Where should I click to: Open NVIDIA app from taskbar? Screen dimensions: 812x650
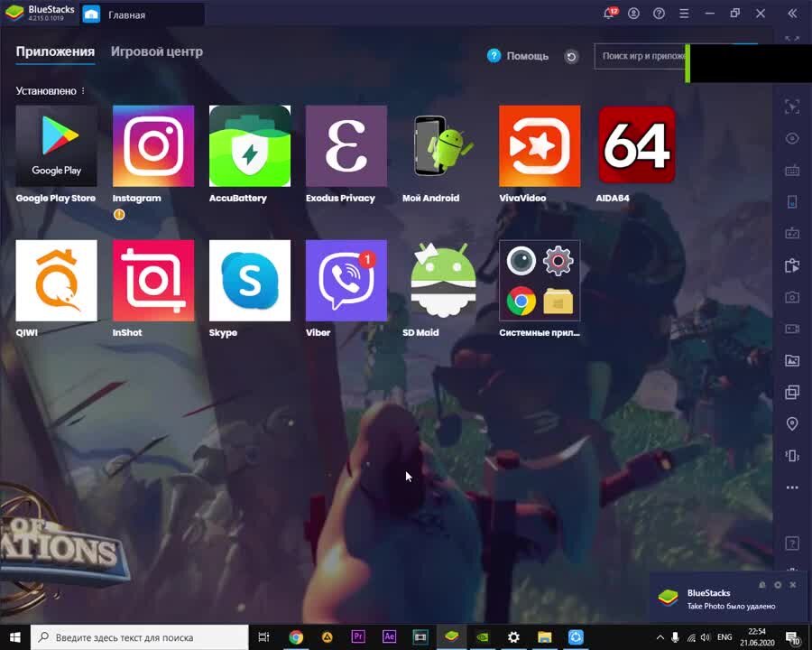[482, 637]
